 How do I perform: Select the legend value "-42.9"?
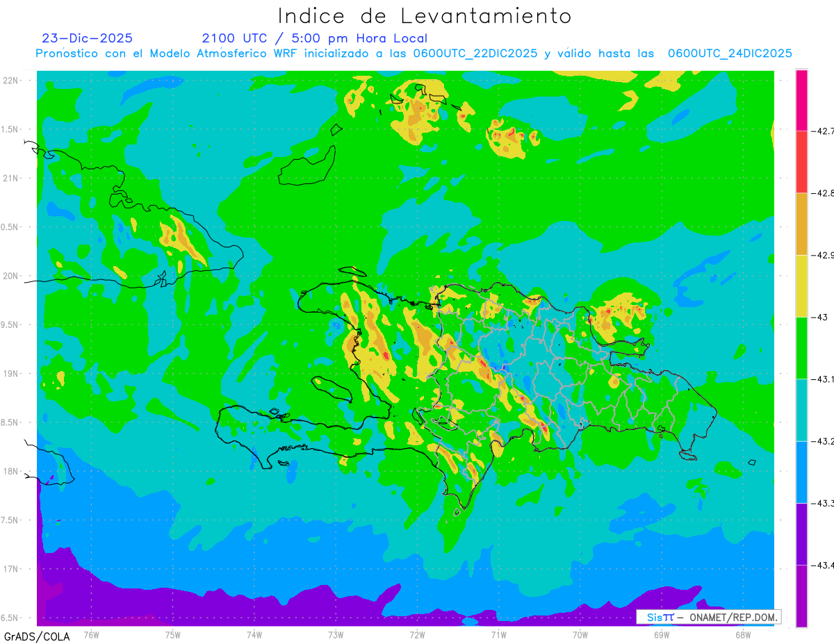822,255
